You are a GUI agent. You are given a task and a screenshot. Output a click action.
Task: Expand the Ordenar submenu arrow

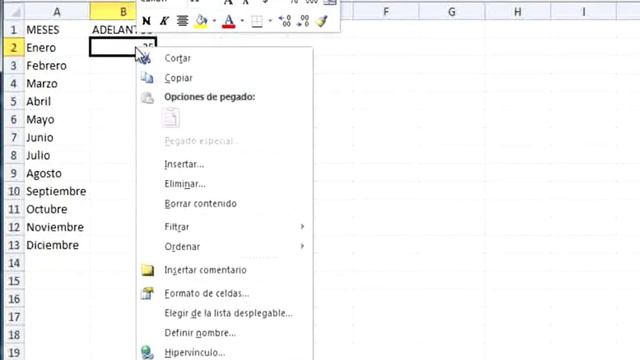pos(302,246)
